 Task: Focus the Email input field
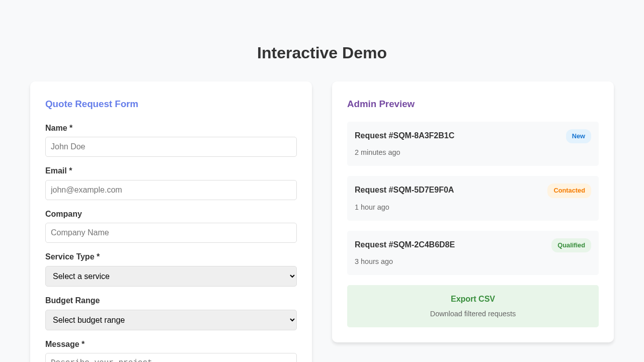coord(171,190)
